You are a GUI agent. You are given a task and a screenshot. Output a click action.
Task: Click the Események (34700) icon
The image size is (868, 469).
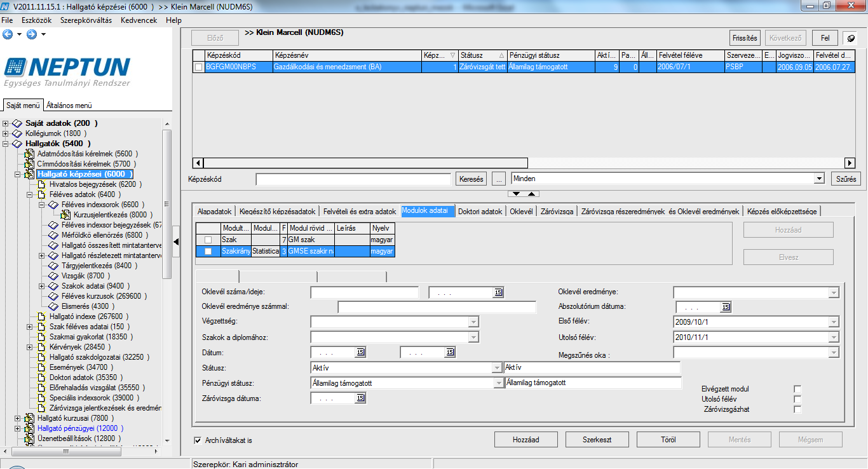tap(42, 367)
